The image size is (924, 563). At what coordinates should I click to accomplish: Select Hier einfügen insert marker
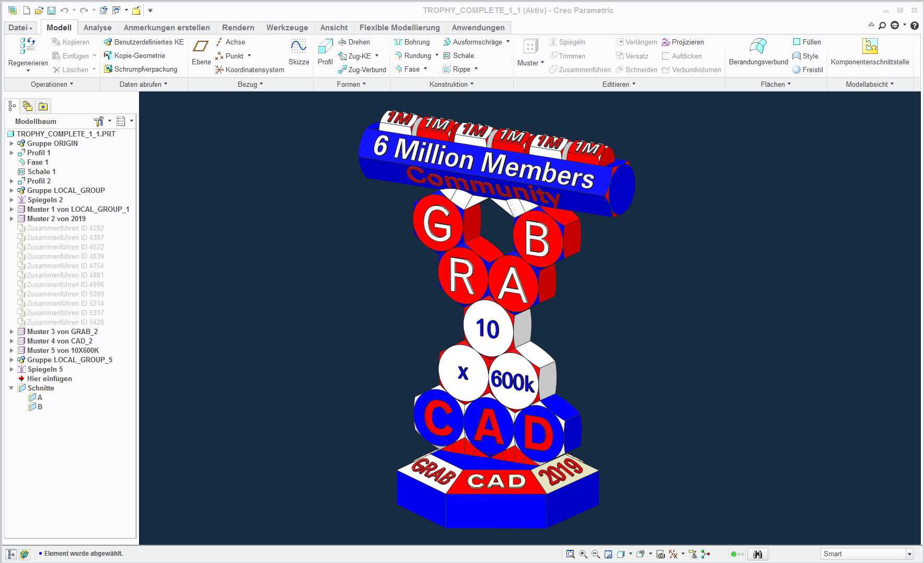(45, 379)
